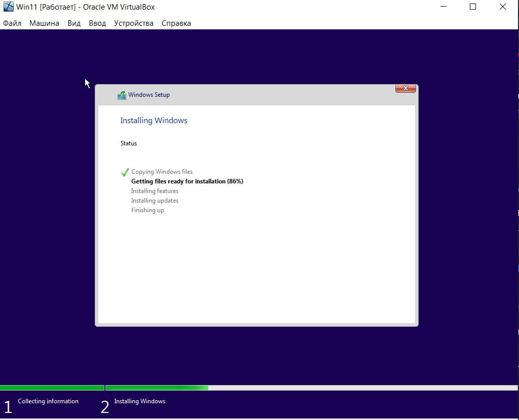The height and width of the screenshot is (420, 519).
Task: Click the Installing Windows progress bar segment
Action: (312, 388)
